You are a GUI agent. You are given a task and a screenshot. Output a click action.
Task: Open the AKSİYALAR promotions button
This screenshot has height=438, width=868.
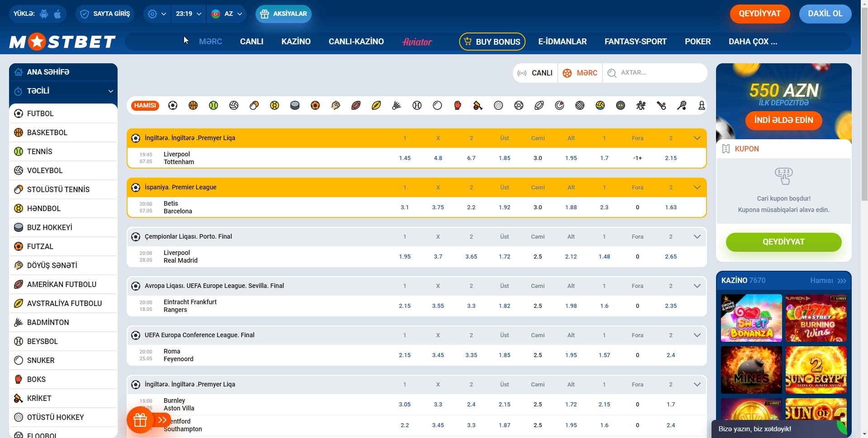[x=284, y=14]
